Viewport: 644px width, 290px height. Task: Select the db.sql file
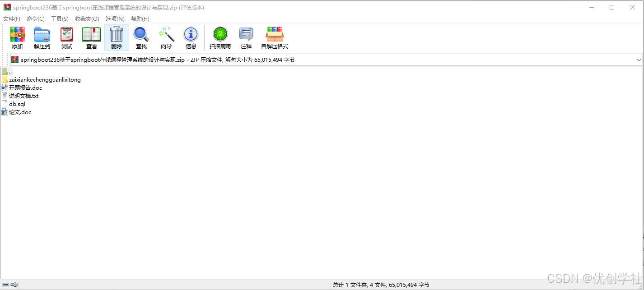coord(17,104)
